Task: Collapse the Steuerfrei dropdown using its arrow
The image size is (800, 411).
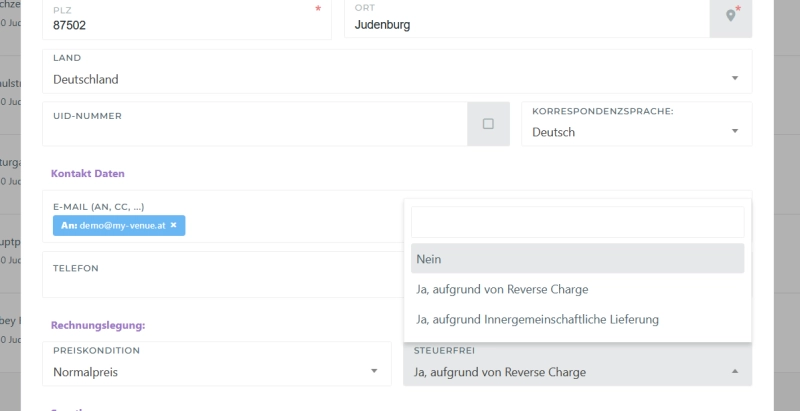Action: point(734,372)
